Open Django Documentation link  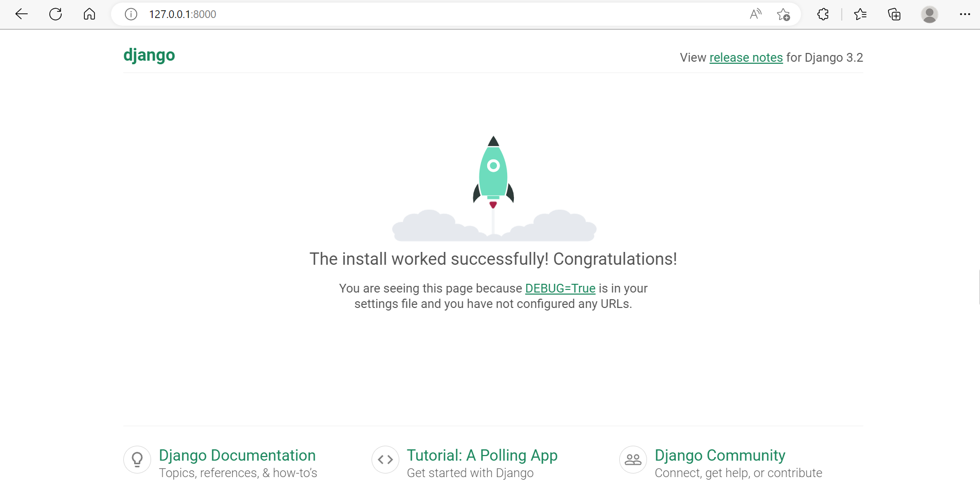pyautogui.click(x=237, y=455)
